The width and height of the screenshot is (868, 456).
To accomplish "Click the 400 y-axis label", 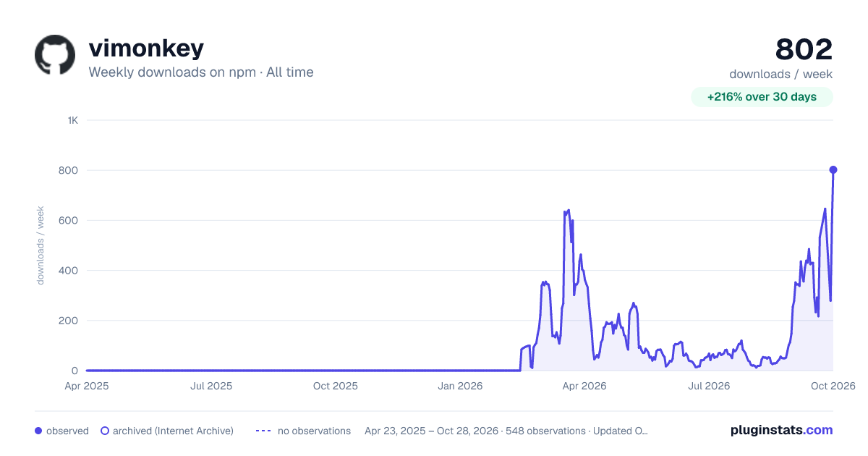I will click(x=69, y=270).
